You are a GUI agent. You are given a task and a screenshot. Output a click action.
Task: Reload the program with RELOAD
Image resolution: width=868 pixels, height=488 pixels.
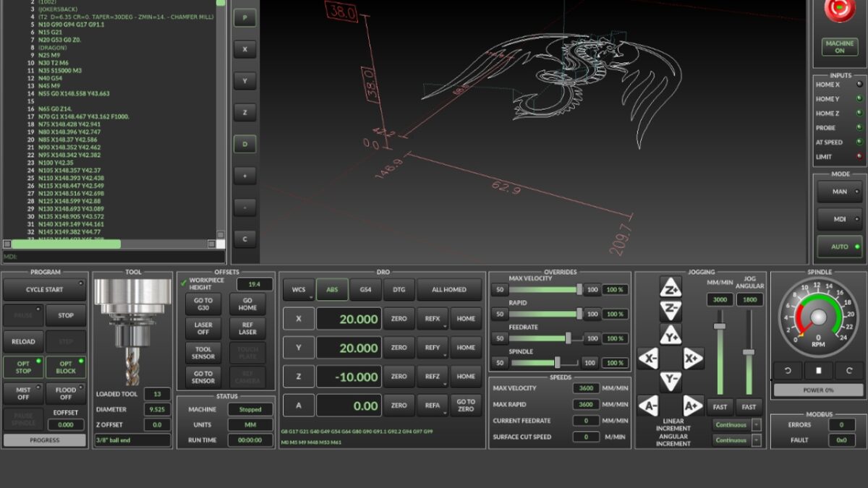click(24, 341)
